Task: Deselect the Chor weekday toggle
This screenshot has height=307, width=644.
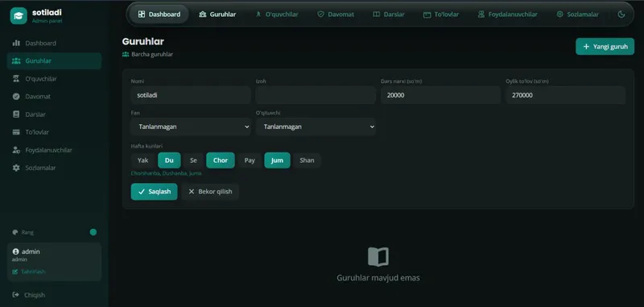Action: pyautogui.click(x=220, y=160)
